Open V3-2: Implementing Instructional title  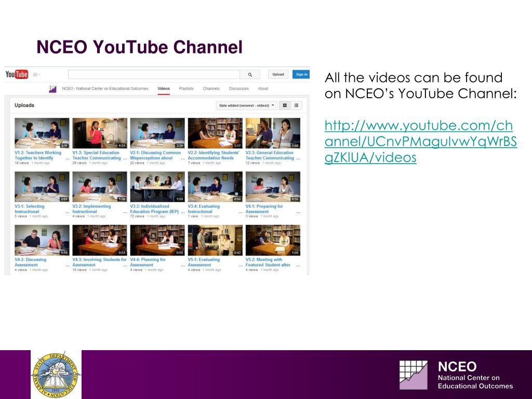91,209
